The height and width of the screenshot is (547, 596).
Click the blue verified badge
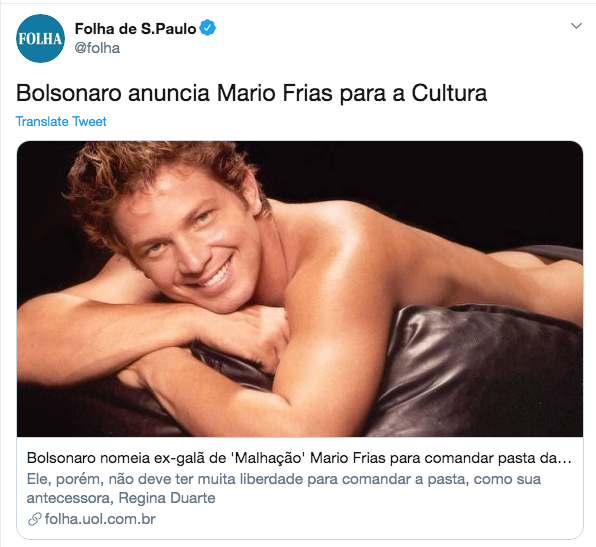tap(208, 28)
